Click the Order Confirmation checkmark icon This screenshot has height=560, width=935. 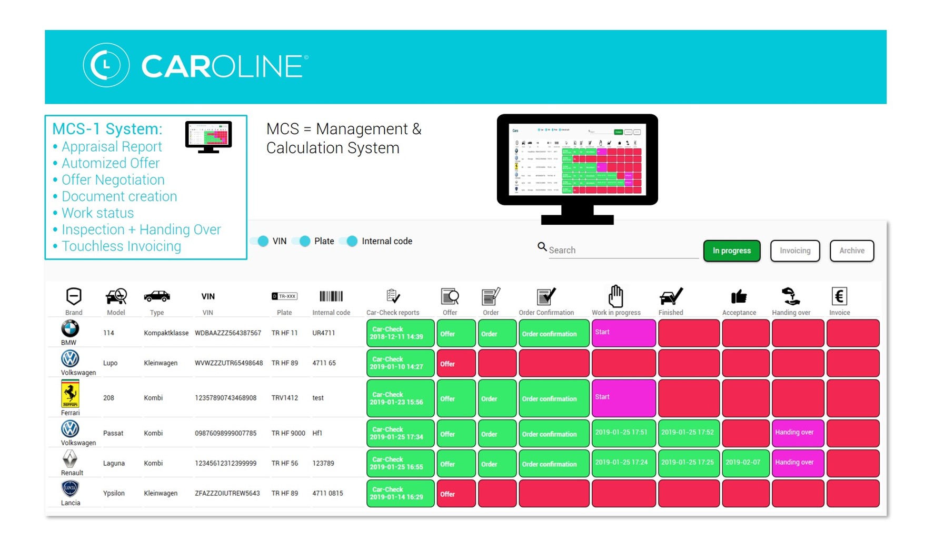click(x=546, y=296)
